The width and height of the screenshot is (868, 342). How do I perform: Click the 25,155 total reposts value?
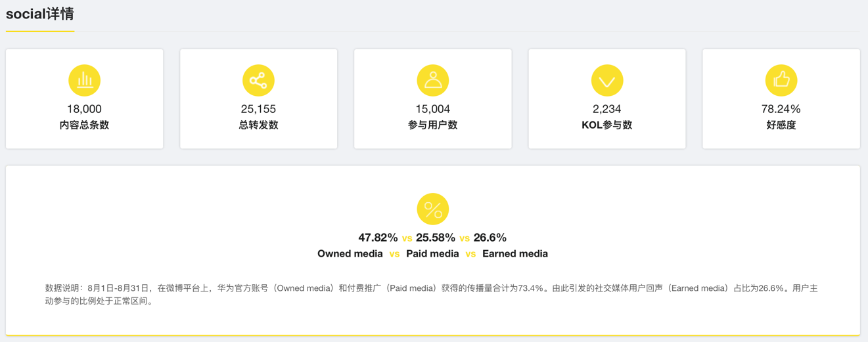click(x=258, y=109)
